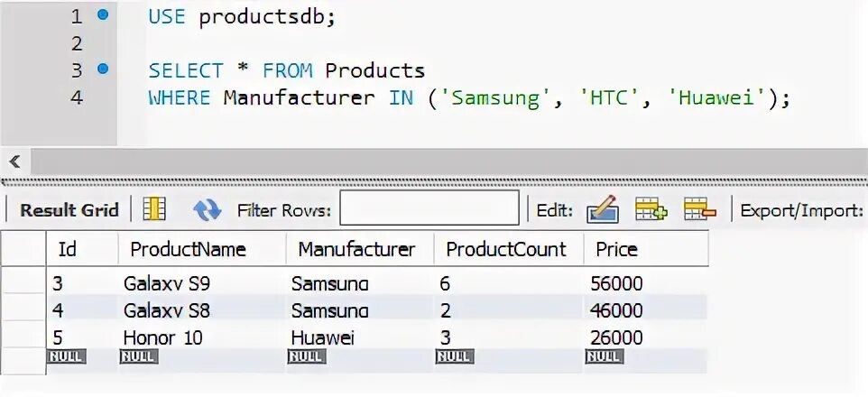Click the 46000 price cell
The width and height of the screenshot is (868, 397).
pyautogui.click(x=616, y=311)
